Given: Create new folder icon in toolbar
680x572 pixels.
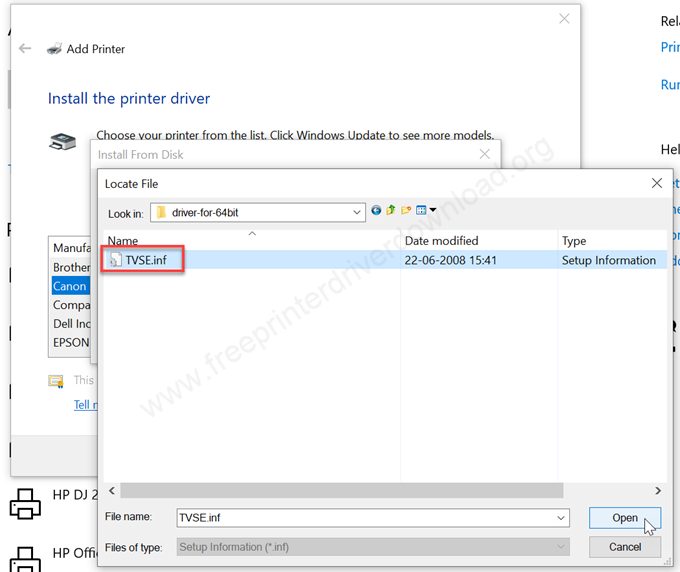Looking at the screenshot, I should tap(406, 210).
